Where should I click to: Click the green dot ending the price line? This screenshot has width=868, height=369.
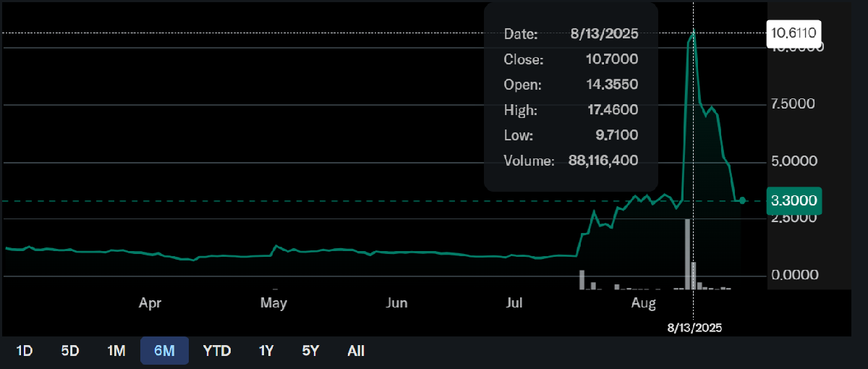(742, 200)
